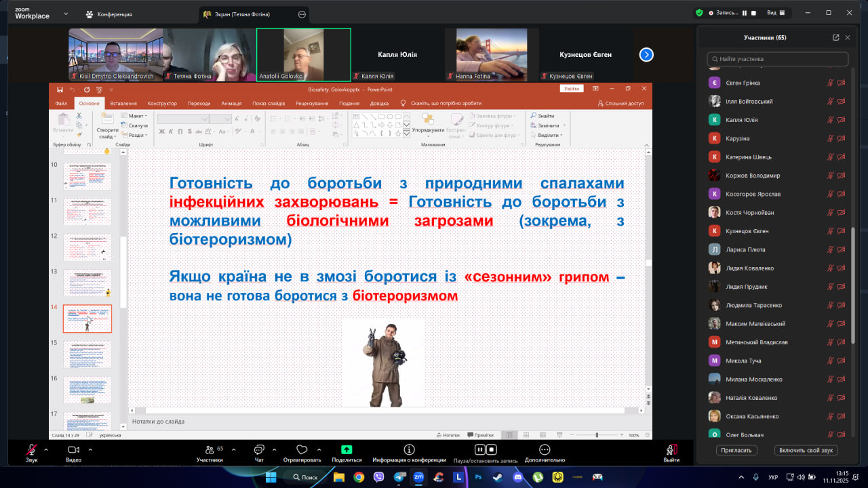Open the Отреагировать reactions icon
The image size is (868, 488).
[302, 449]
